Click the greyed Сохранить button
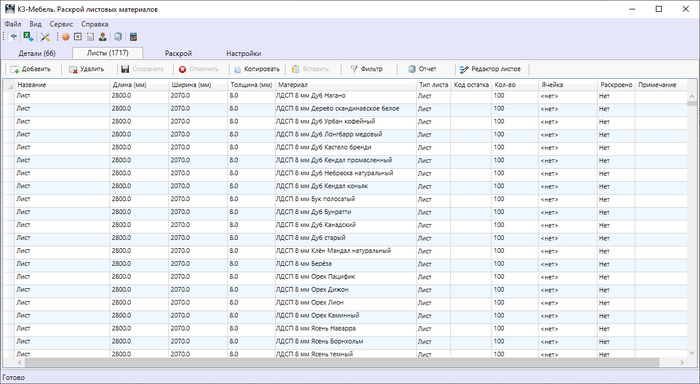 pyautogui.click(x=143, y=69)
